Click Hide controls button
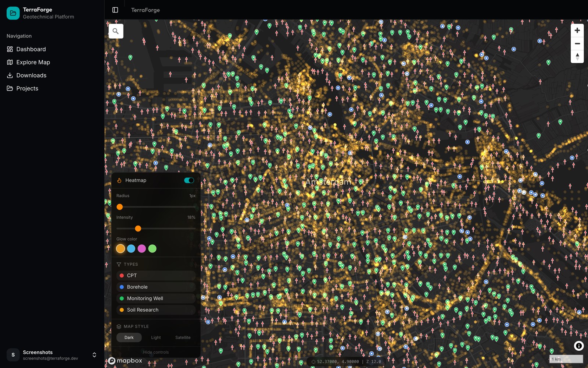 pyautogui.click(x=156, y=352)
